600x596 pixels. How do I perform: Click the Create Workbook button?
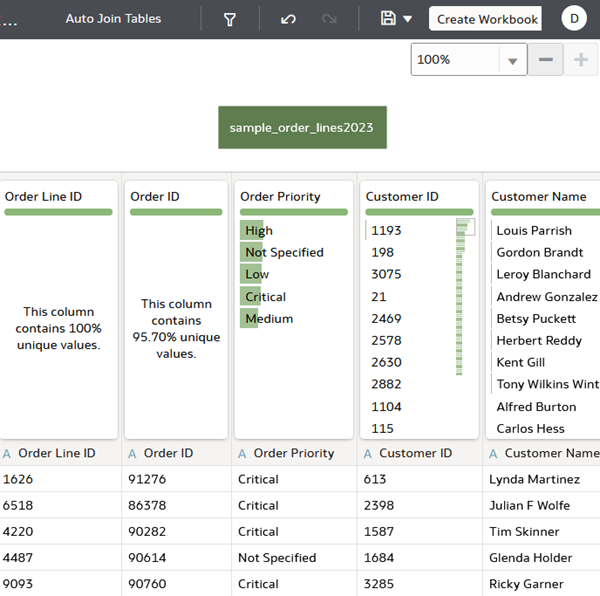pyautogui.click(x=485, y=19)
